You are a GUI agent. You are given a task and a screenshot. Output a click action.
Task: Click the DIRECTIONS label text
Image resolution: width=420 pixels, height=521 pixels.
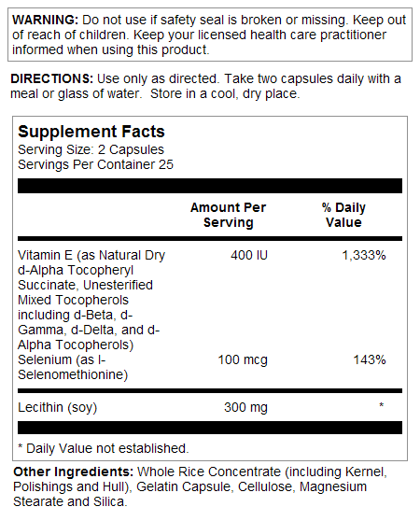[52, 78]
